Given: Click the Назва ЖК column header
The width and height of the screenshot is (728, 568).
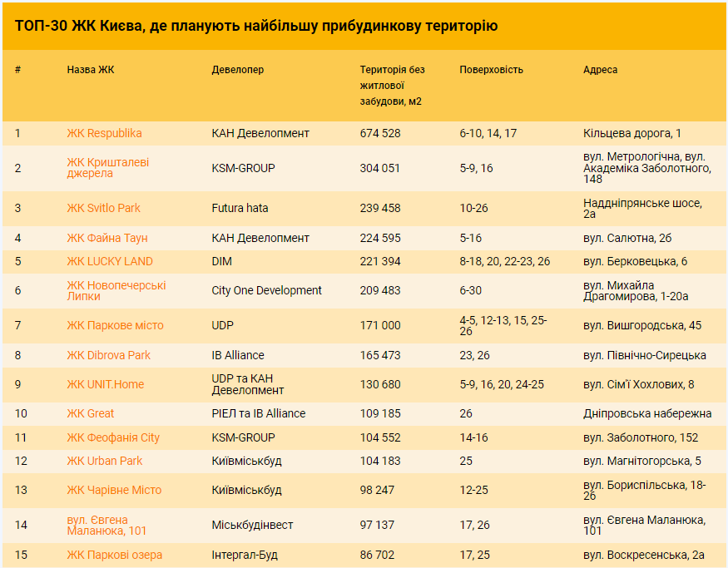Looking at the screenshot, I should (91, 70).
